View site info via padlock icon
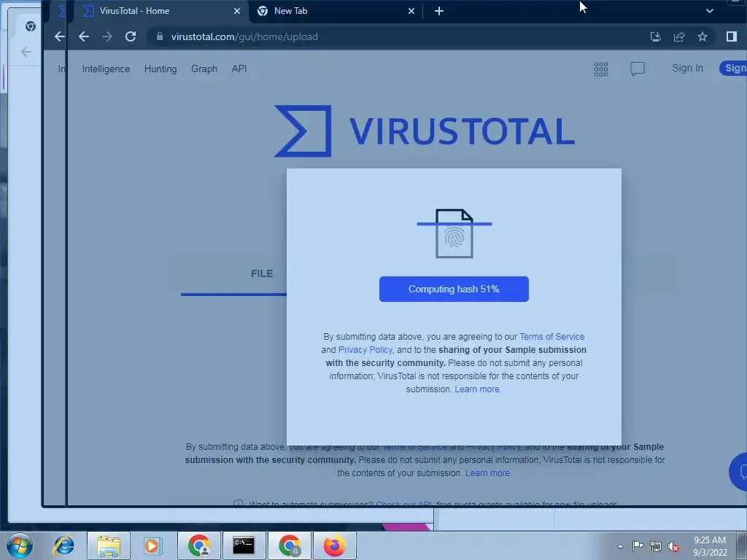 [x=160, y=36]
